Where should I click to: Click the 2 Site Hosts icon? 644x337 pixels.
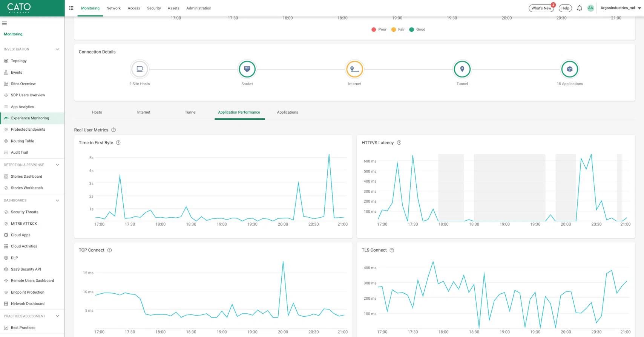click(140, 69)
